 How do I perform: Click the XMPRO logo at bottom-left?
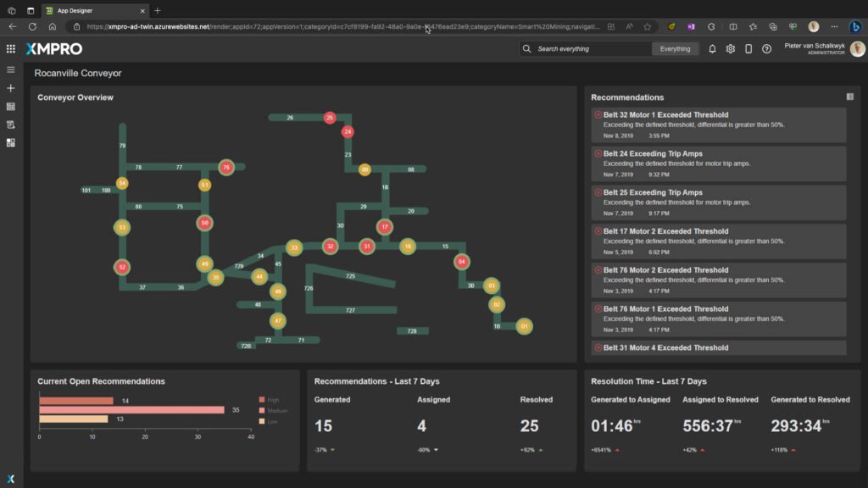tap(11, 479)
